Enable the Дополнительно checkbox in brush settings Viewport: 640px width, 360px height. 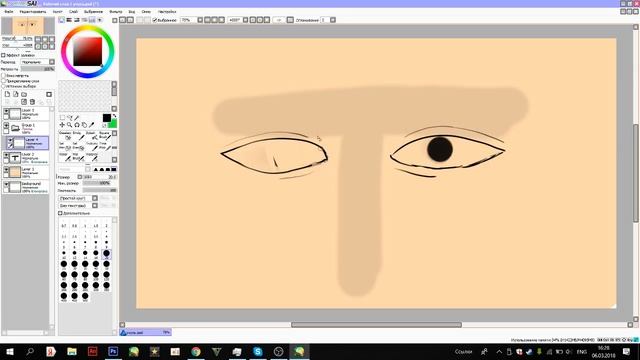pyautogui.click(x=60, y=213)
